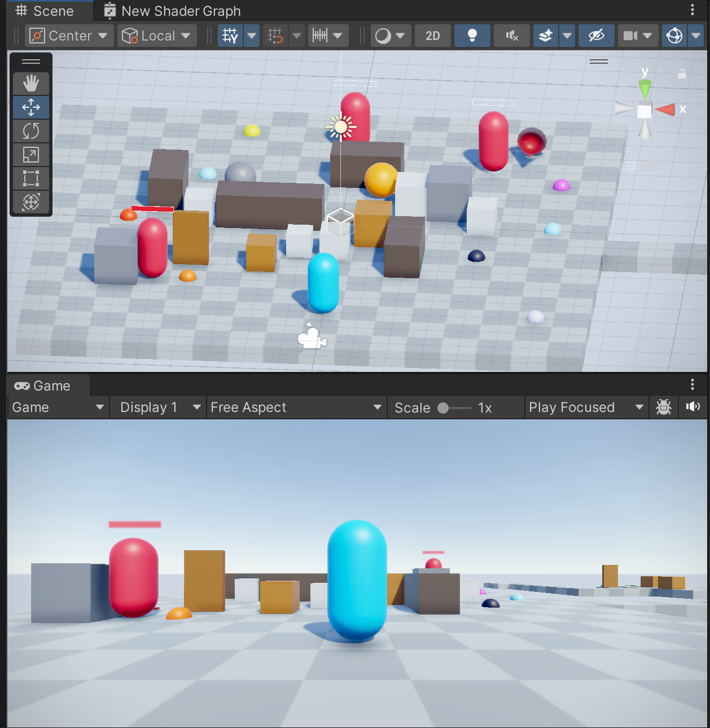Select the Move tool
Viewport: 710px width, 728px height.
coord(31,107)
